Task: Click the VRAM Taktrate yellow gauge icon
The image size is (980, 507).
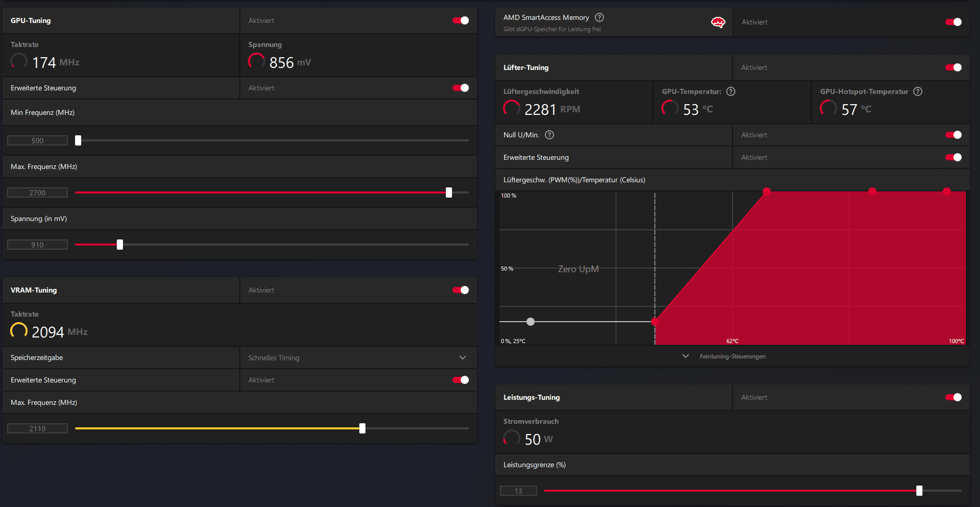Action: 19,331
